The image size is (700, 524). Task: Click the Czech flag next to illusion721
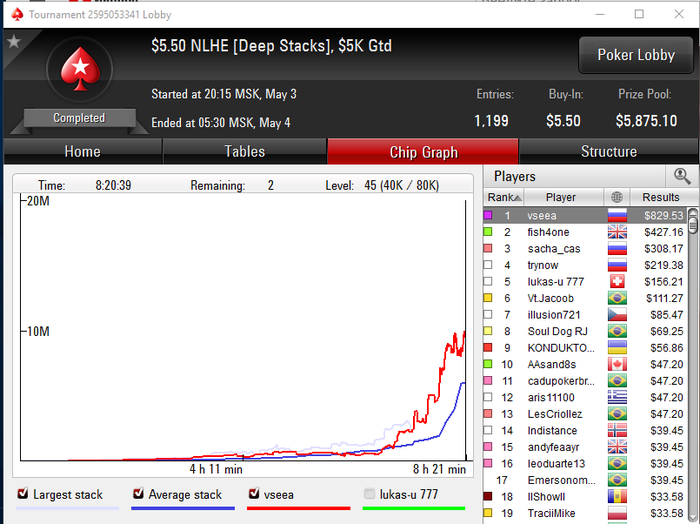pyautogui.click(x=617, y=315)
